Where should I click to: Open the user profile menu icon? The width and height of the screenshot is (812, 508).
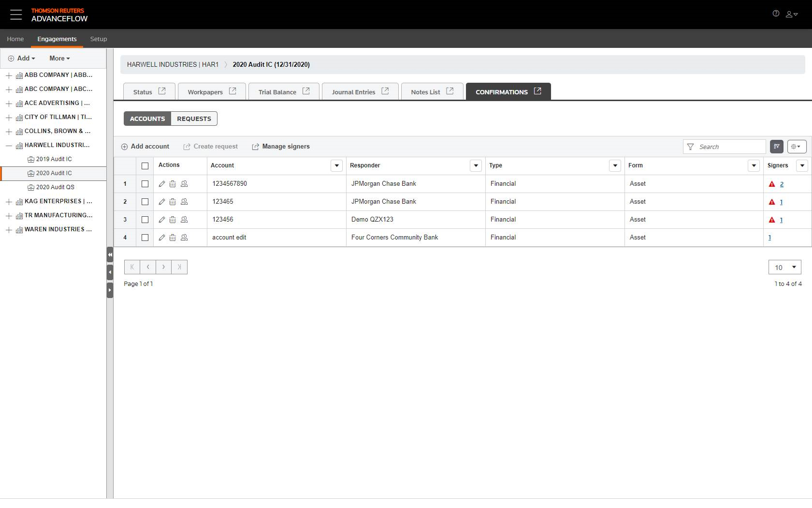791,15
